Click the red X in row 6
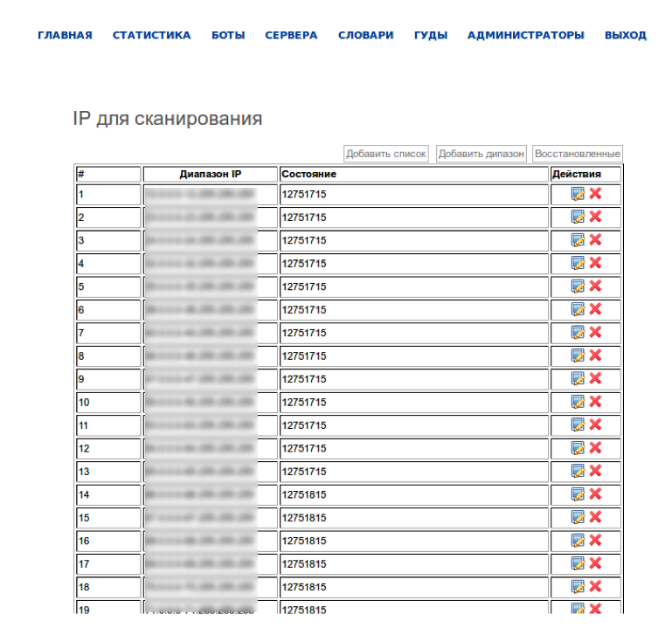Viewport: 672px width, 628px height. click(596, 309)
